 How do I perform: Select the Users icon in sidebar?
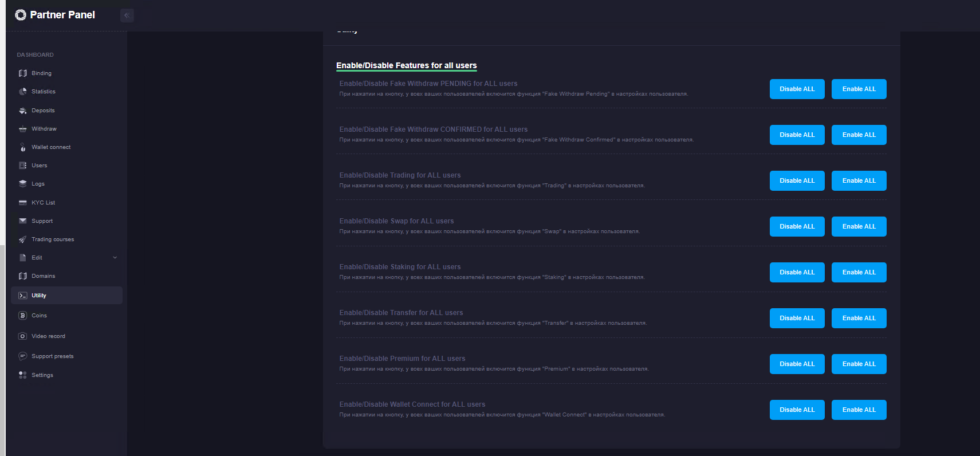pos(23,166)
